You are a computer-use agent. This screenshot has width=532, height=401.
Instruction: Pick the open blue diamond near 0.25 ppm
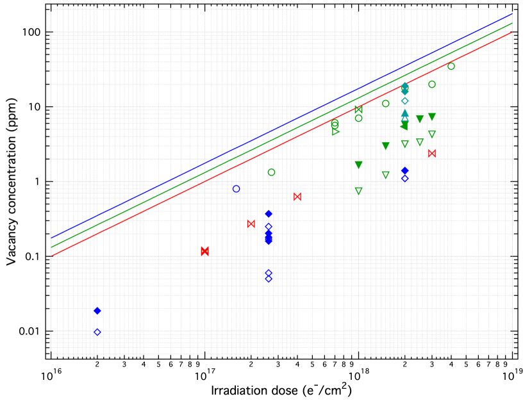click(269, 226)
